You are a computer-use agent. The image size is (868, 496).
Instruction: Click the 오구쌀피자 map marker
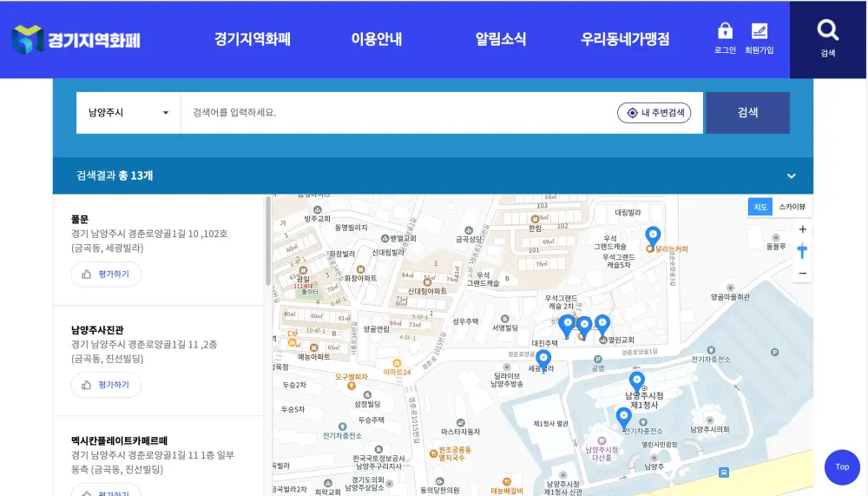tap(351, 385)
